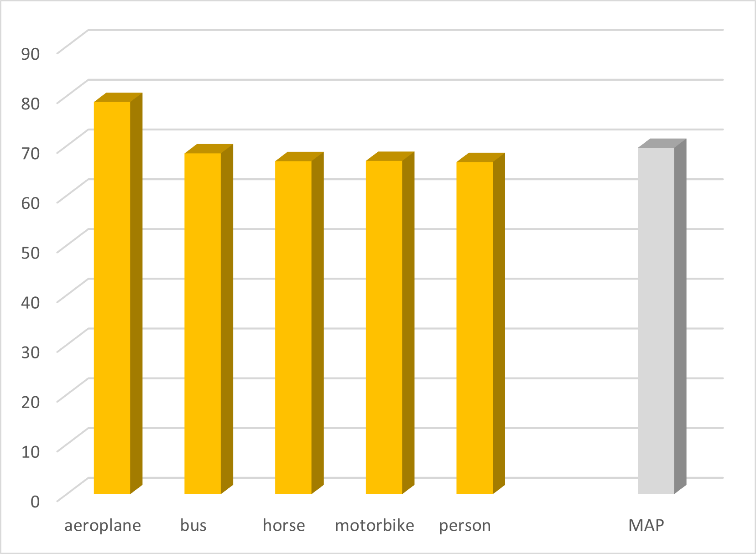Select the 80 vertical axis label
The height and width of the screenshot is (554, 756).
click(x=31, y=103)
